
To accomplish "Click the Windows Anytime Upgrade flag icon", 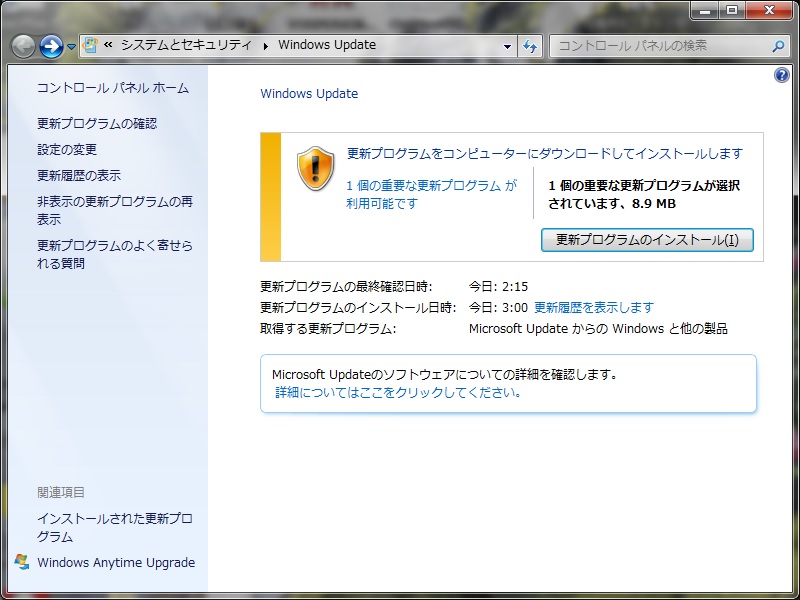I will pyautogui.click(x=21, y=562).
